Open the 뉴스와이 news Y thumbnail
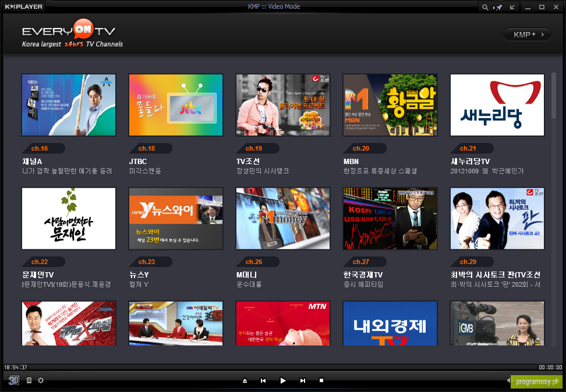The image size is (566, 392). (x=176, y=219)
